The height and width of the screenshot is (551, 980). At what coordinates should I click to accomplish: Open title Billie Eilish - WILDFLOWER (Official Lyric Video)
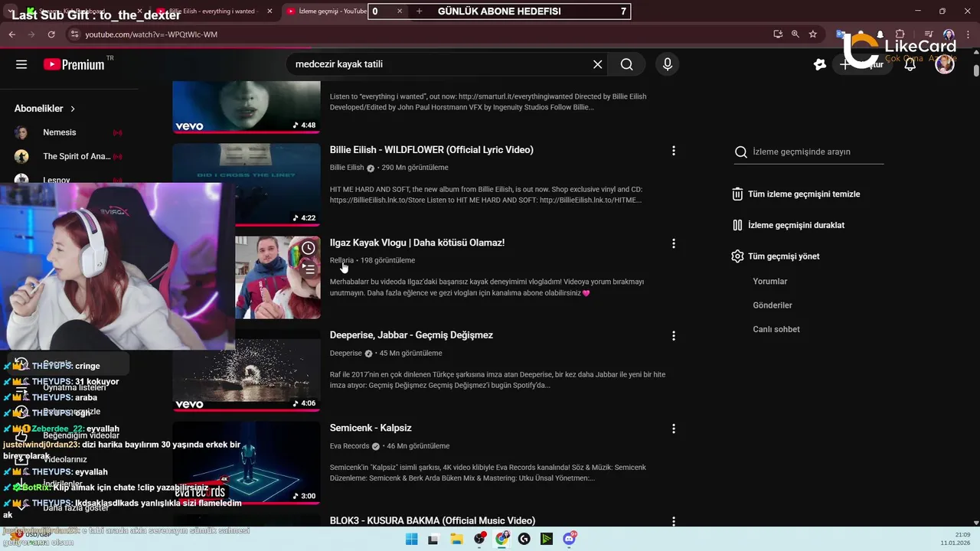click(432, 150)
